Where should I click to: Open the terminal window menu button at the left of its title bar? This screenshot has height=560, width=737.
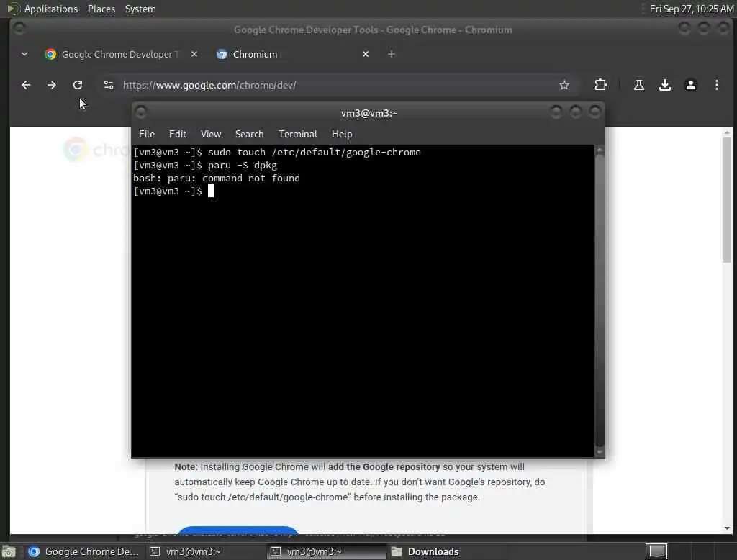pyautogui.click(x=140, y=112)
